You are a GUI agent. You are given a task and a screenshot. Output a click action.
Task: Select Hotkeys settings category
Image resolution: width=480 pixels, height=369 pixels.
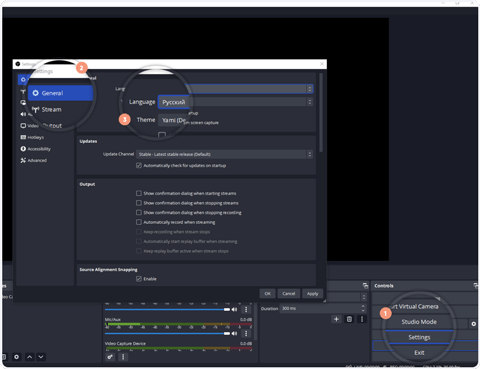pyautogui.click(x=35, y=137)
